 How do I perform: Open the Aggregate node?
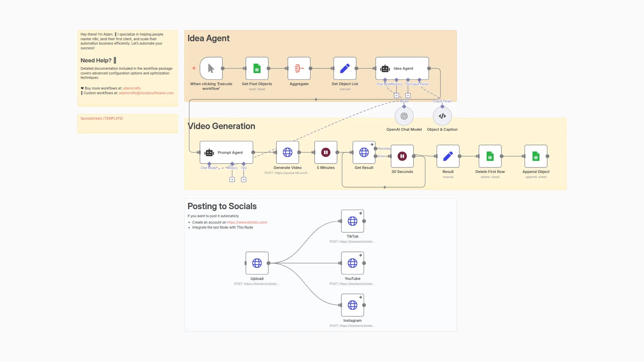[299, 68]
